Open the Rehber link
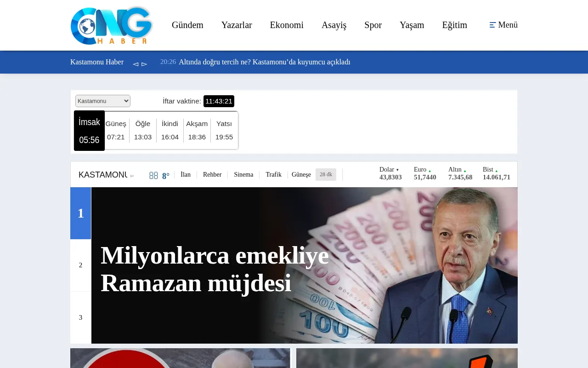This screenshot has width=588, height=368. (x=212, y=174)
